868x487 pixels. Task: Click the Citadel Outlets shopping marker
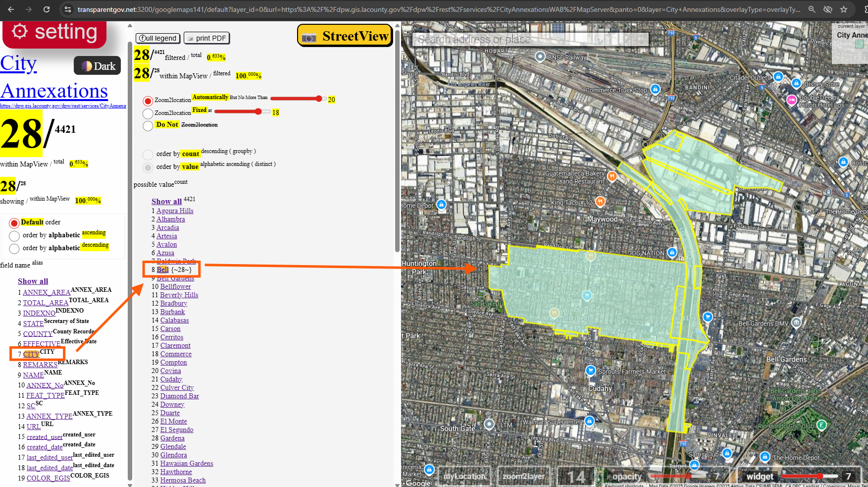[778, 77]
